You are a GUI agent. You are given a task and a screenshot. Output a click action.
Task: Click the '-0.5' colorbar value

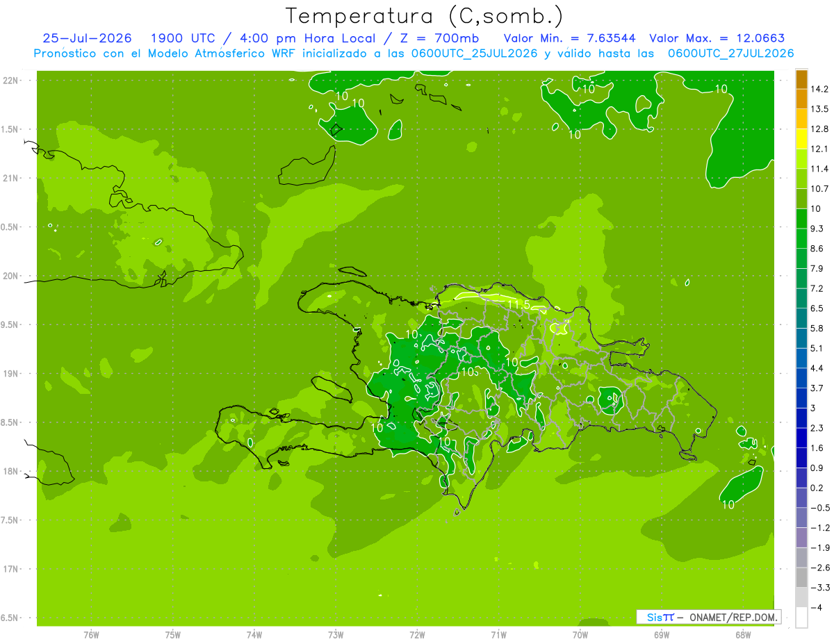[819, 508]
